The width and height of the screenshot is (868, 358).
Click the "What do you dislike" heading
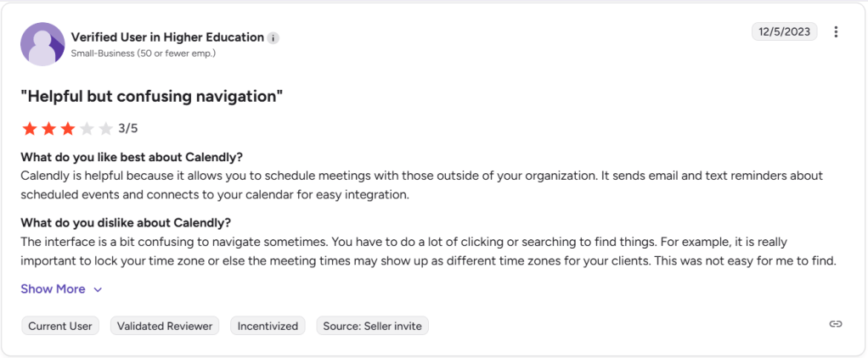(125, 223)
